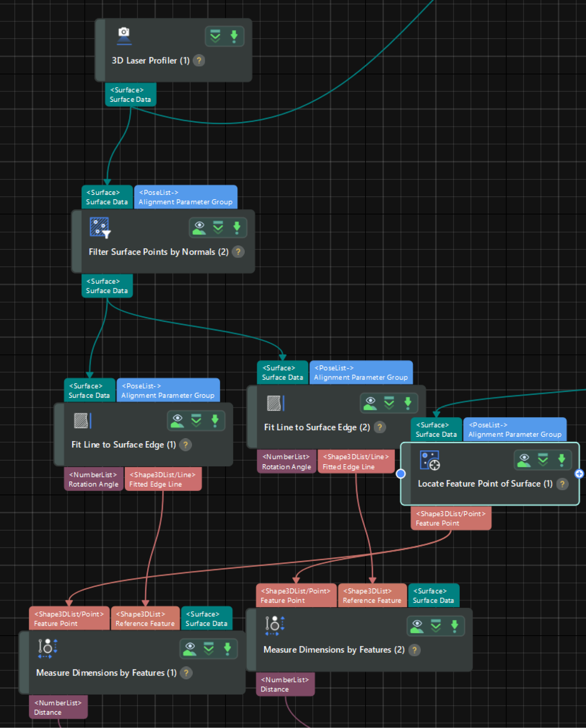Screen dimensions: 586x728
Task: Click the Measure Dimensions by Features (2) icon
Action: tap(274, 625)
